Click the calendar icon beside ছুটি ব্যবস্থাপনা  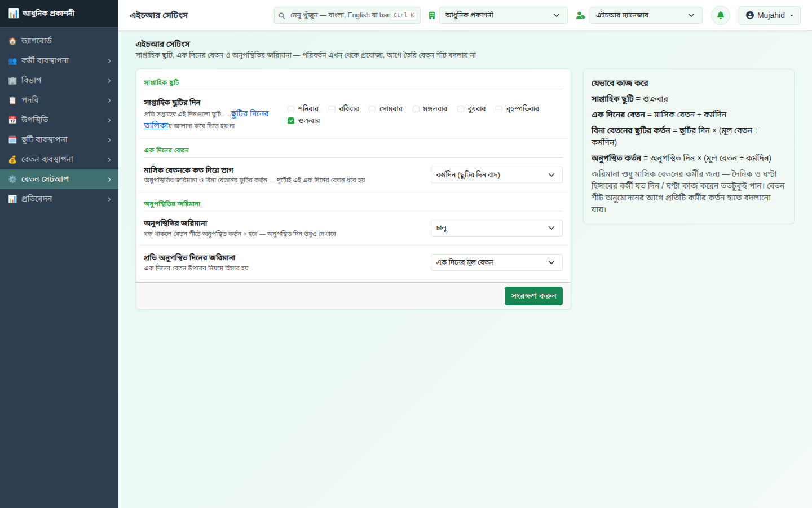point(12,140)
